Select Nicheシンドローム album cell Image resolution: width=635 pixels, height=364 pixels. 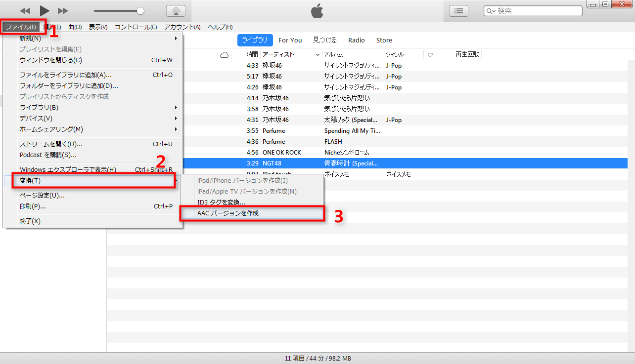pos(347,152)
